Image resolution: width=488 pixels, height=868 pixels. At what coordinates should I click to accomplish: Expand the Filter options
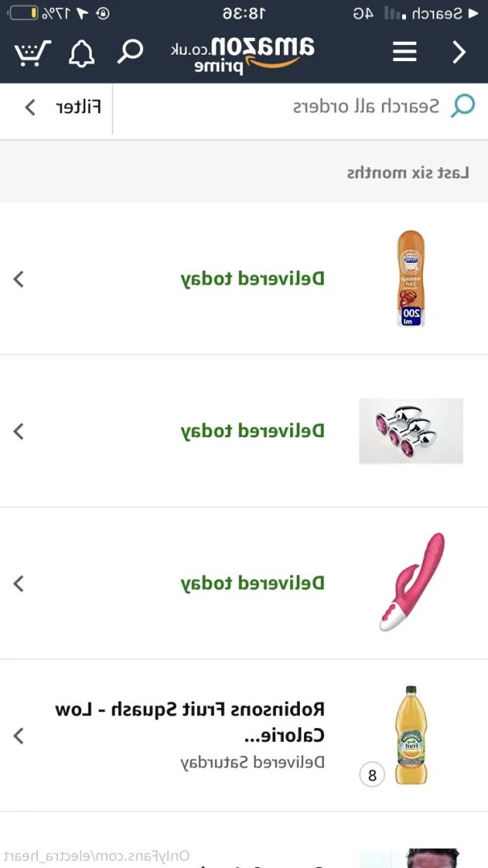tap(63, 107)
